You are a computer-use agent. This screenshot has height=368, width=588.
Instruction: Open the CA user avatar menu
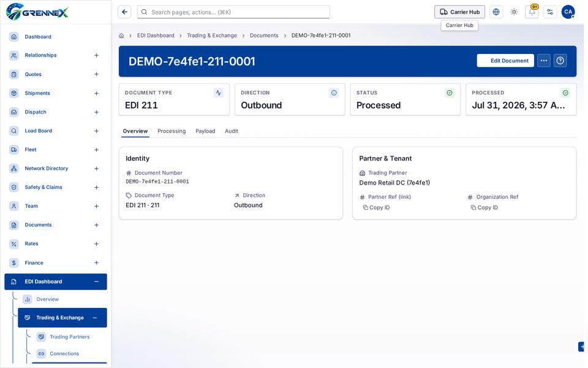[568, 12]
